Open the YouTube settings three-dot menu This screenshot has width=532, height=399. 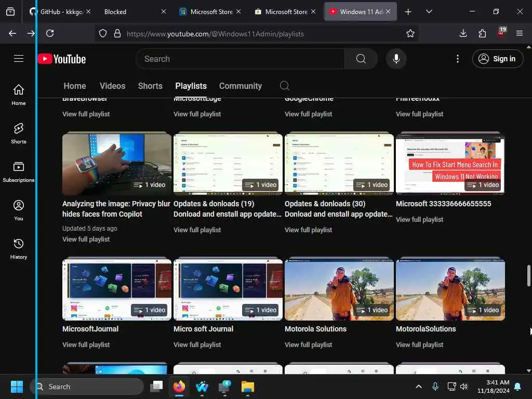coord(458,59)
